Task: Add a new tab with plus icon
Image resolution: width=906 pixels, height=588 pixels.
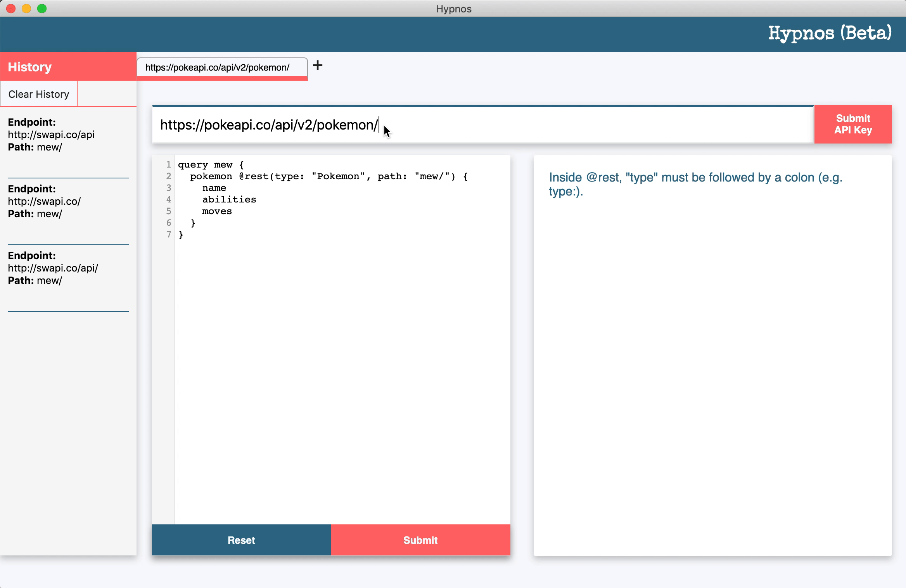Action: (318, 65)
